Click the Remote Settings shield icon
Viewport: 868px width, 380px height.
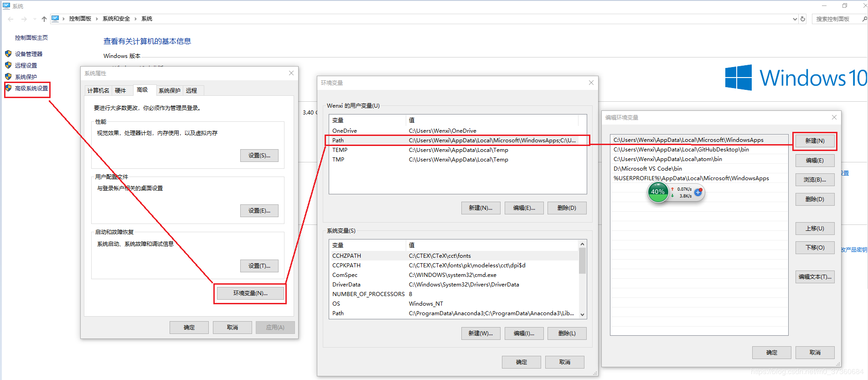click(x=8, y=65)
